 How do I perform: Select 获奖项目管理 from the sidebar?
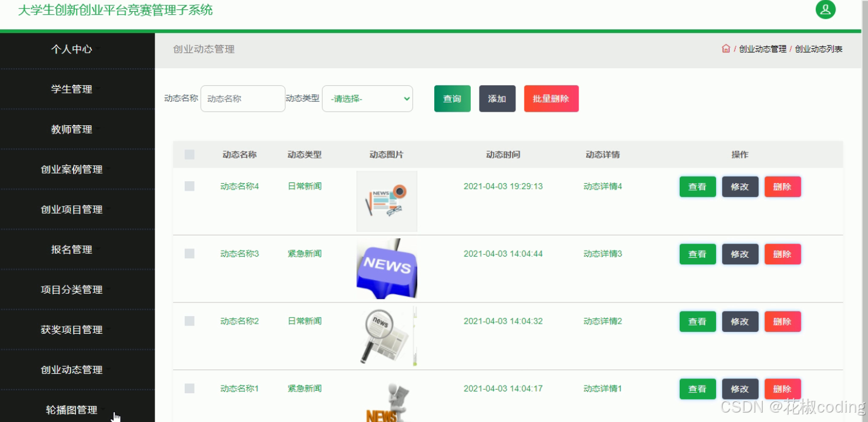(x=72, y=330)
